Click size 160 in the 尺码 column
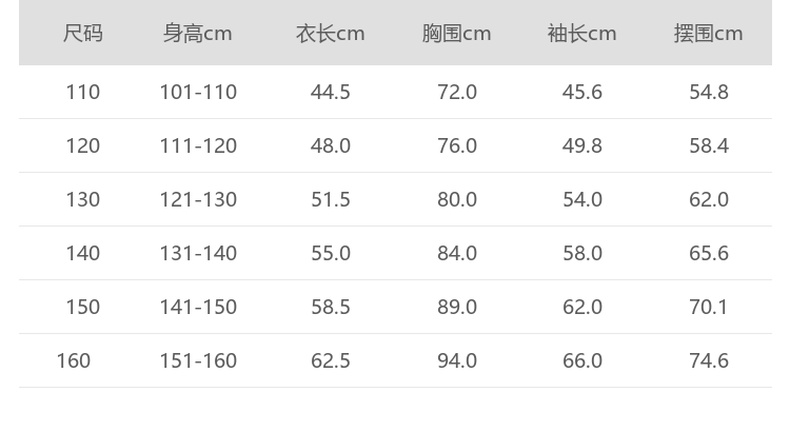 (x=74, y=361)
